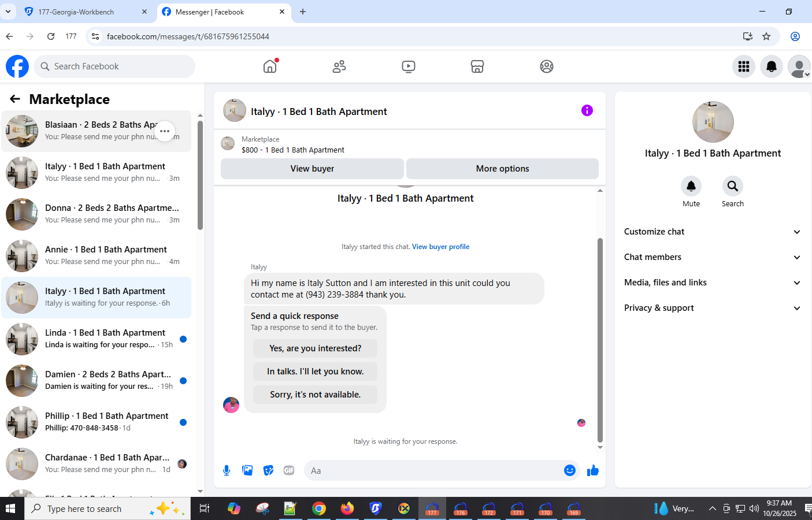Open Annie 1 Bed 1 Bath conversation
The height and width of the screenshot is (520, 812).
pyautogui.click(x=96, y=256)
